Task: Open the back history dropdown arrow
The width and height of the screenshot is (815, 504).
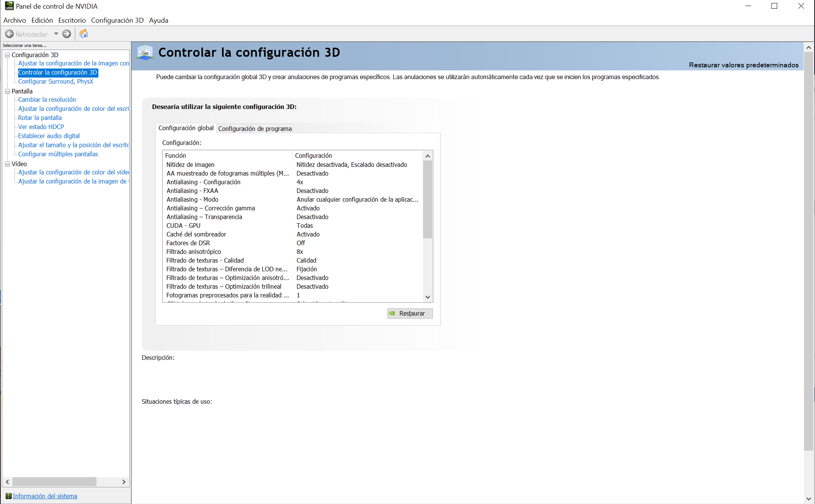Action: pos(56,34)
